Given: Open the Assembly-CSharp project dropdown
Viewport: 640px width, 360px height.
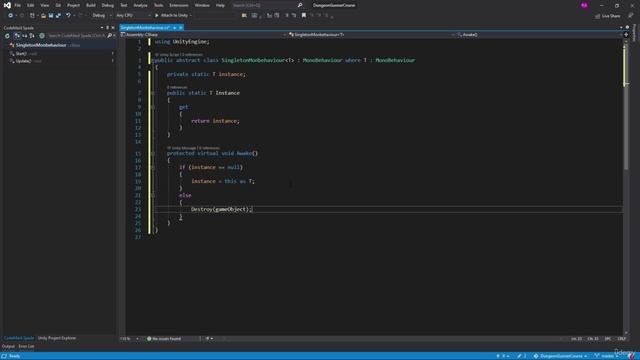Looking at the screenshot, I should [x=203, y=35].
